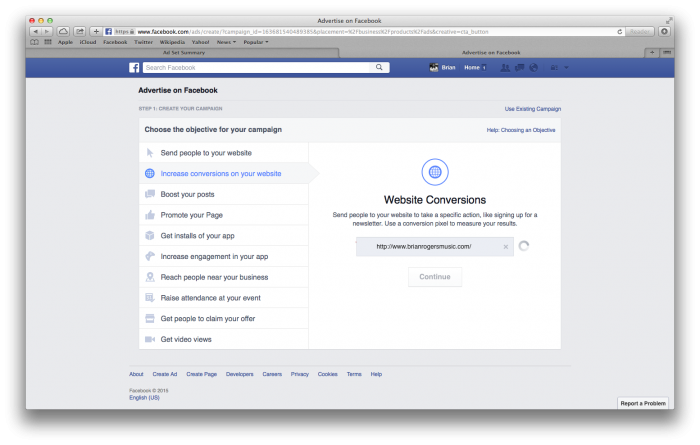Click the iCloud tabs cloud icon
Screen dimensions: 700x445
point(63,31)
